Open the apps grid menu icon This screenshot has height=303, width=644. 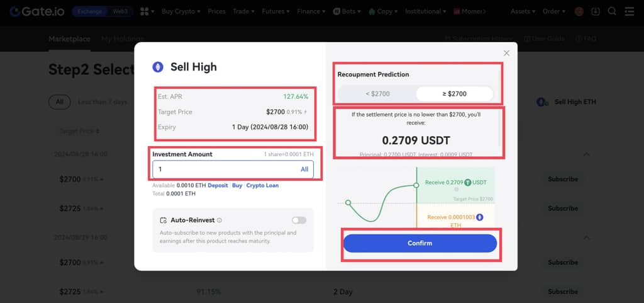[x=147, y=11]
